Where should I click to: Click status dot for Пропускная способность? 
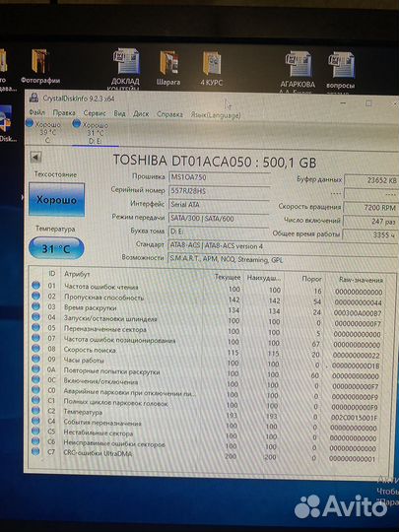click(35, 296)
